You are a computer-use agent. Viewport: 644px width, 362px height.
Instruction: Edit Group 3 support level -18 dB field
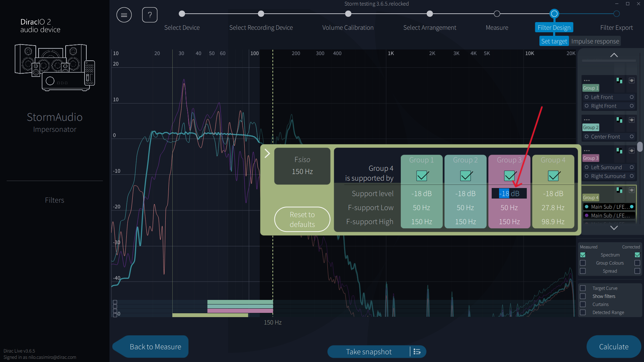(509, 193)
